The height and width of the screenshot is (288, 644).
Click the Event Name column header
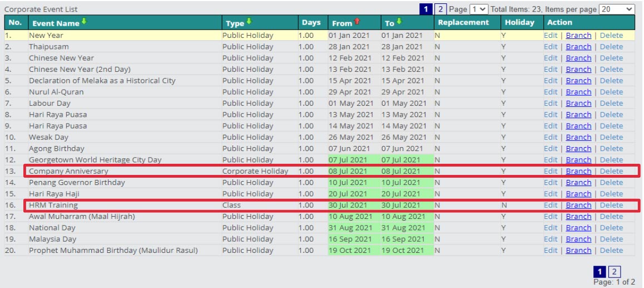pyautogui.click(x=56, y=23)
